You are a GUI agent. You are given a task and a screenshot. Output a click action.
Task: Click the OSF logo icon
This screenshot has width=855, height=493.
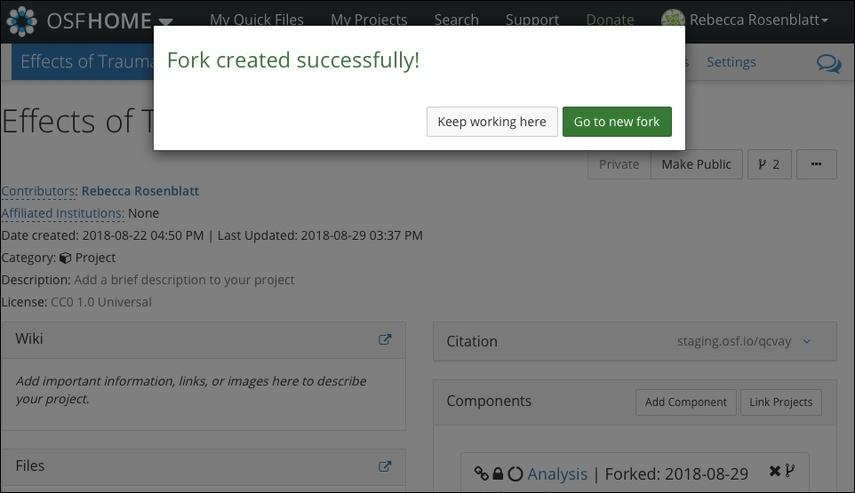pos(22,21)
